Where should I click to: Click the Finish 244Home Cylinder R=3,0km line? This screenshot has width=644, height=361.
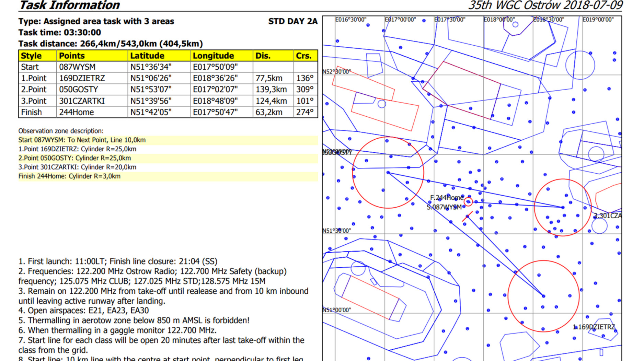[x=69, y=176]
